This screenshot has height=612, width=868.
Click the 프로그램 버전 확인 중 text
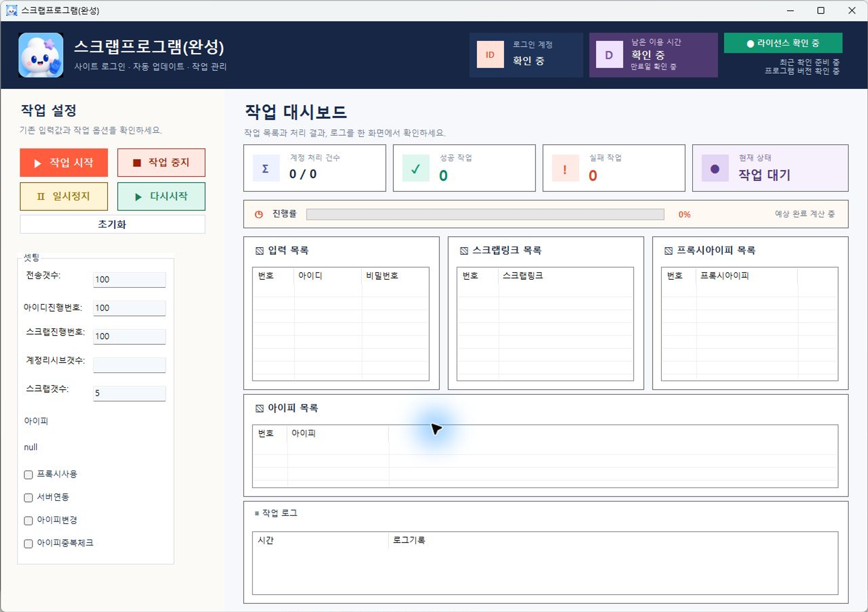(802, 71)
